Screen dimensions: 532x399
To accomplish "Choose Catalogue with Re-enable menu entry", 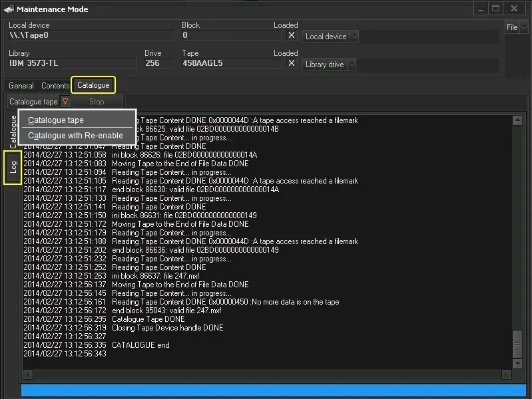I will coord(75,136).
